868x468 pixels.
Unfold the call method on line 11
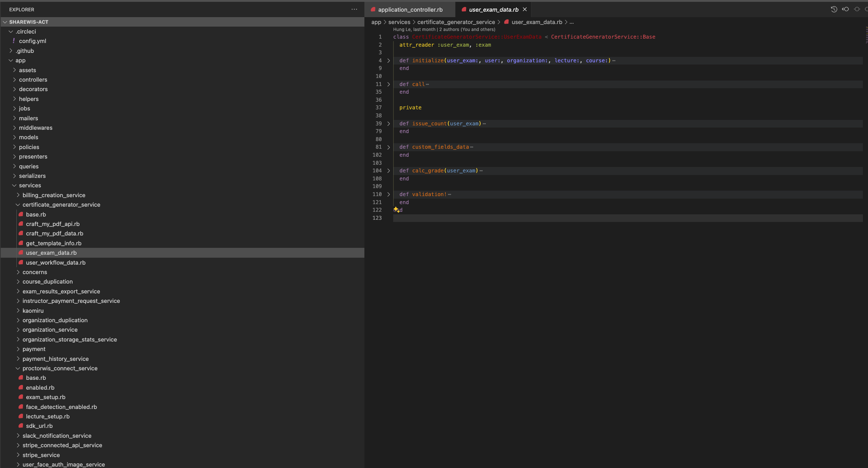tap(388, 84)
